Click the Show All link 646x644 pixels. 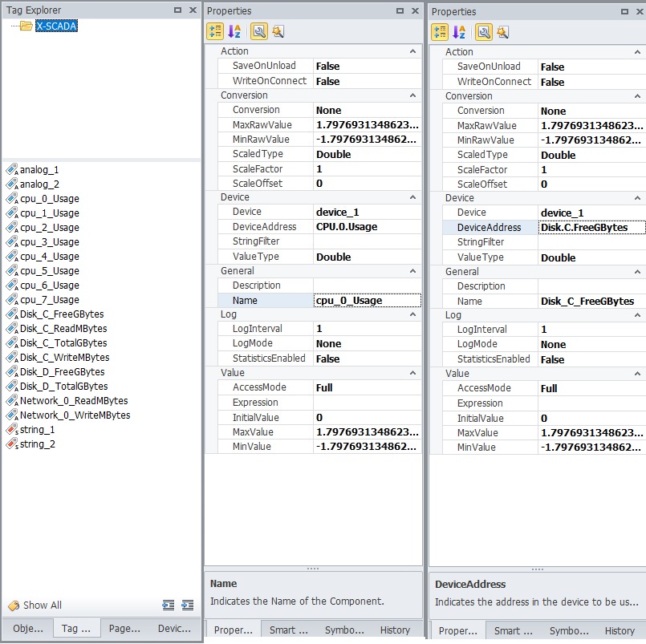[43, 606]
